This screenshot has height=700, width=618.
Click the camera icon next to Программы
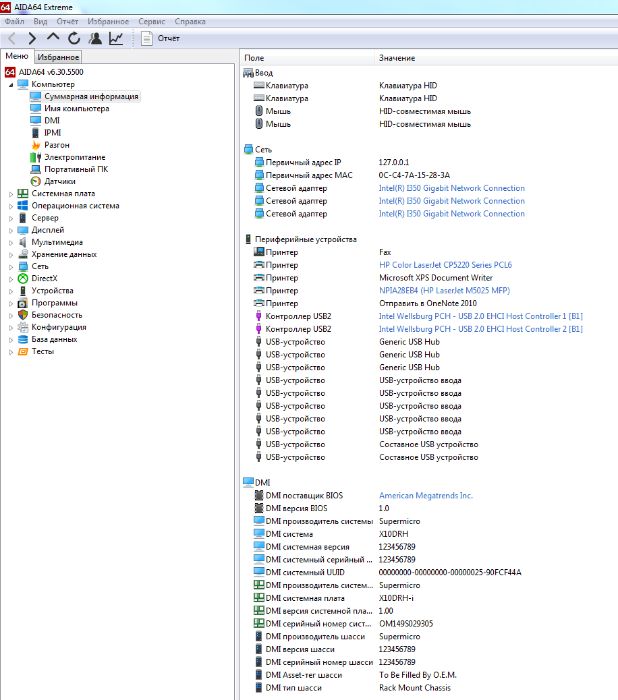pyautogui.click(x=23, y=303)
